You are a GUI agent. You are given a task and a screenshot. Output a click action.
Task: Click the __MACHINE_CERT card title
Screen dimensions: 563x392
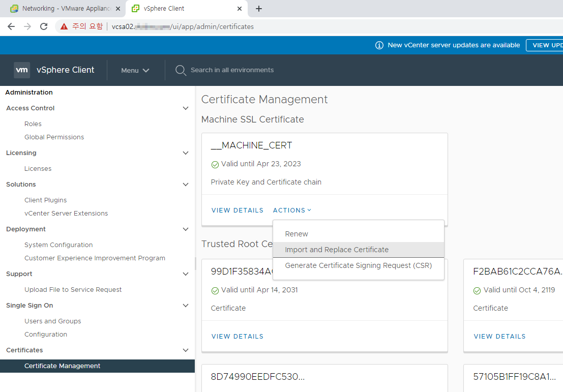click(x=251, y=145)
